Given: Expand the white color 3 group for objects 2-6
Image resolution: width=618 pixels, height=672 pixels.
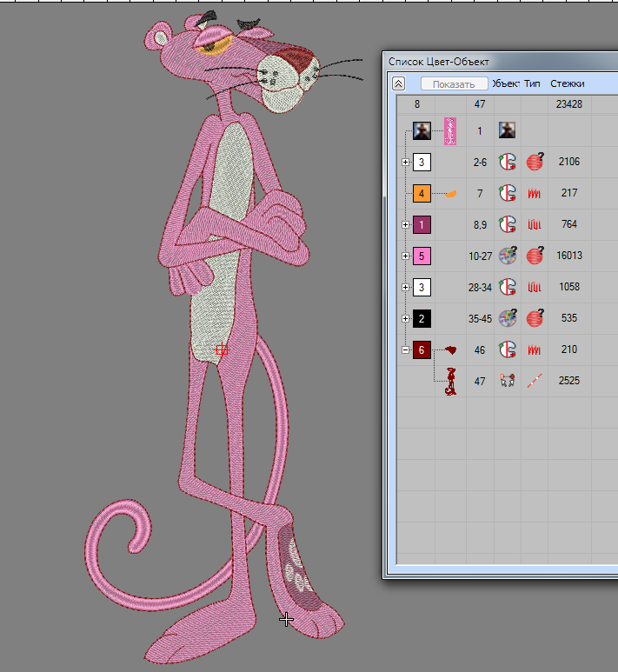Looking at the screenshot, I should click(x=406, y=162).
